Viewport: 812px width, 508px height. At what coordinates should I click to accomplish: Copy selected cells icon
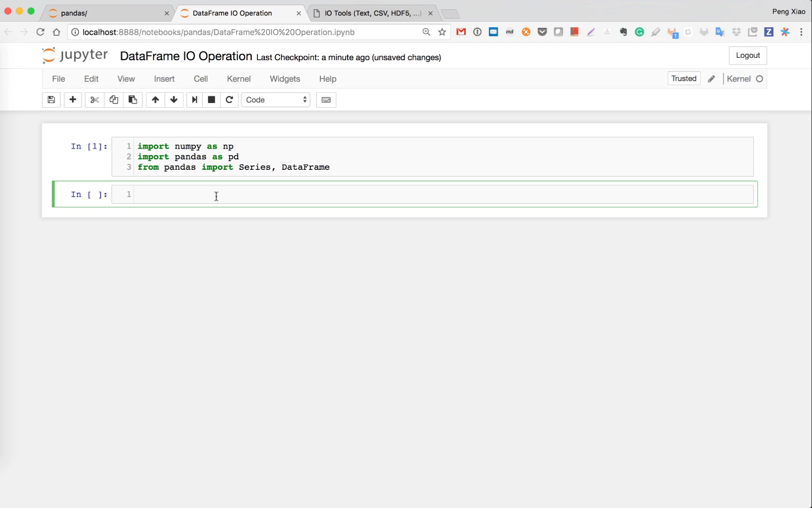pos(114,100)
